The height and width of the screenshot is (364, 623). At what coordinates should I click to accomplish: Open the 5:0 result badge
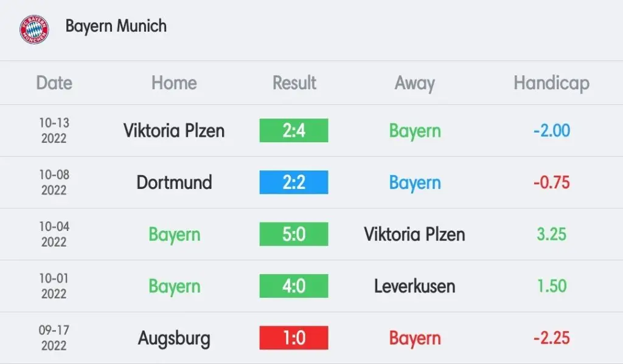[294, 234]
